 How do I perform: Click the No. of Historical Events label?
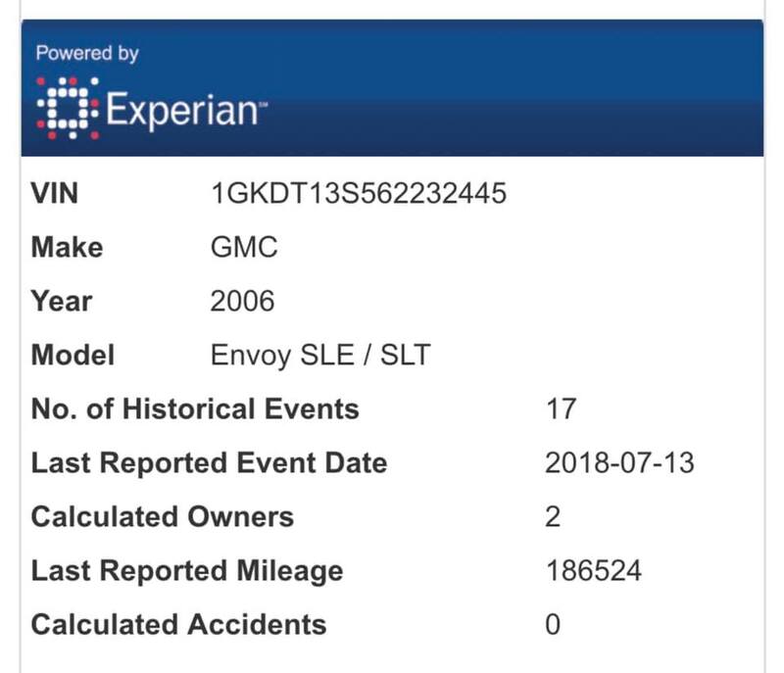click(195, 409)
